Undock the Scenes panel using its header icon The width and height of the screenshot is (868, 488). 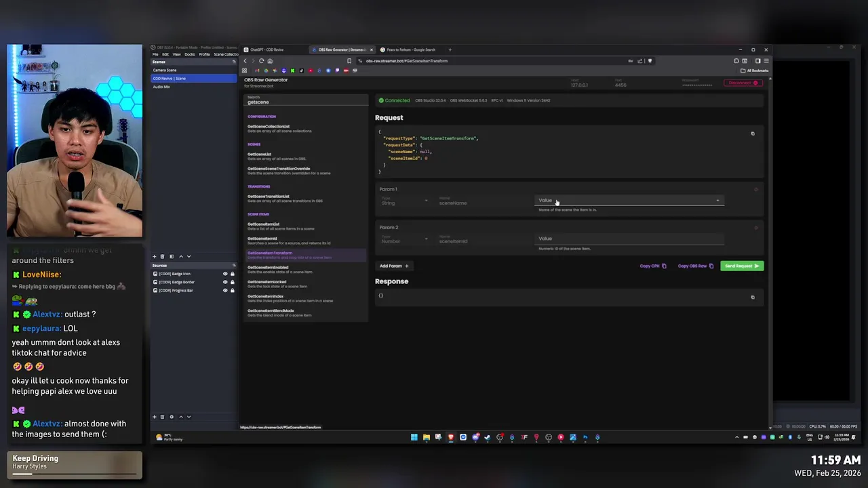(x=234, y=62)
